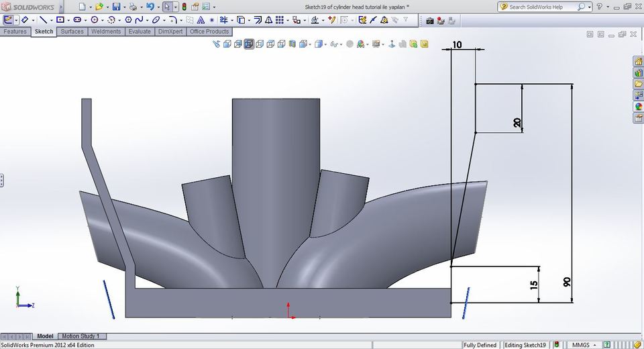
Task: Select the 90 dimension value
Action: click(567, 282)
